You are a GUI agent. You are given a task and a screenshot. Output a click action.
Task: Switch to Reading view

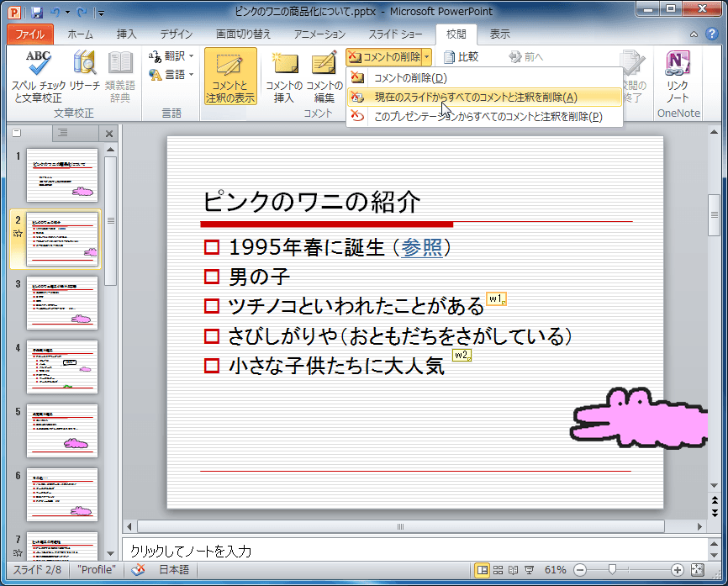pyautogui.click(x=513, y=570)
